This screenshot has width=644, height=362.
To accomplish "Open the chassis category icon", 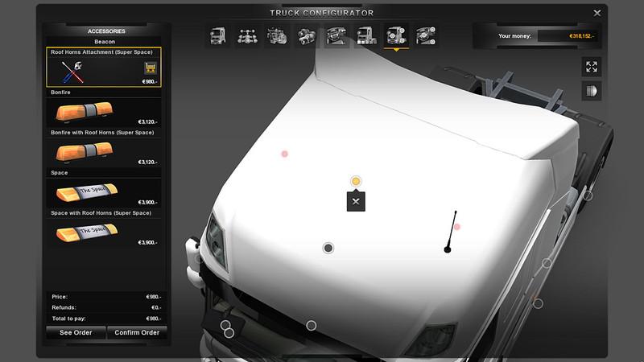I will pos(247,36).
